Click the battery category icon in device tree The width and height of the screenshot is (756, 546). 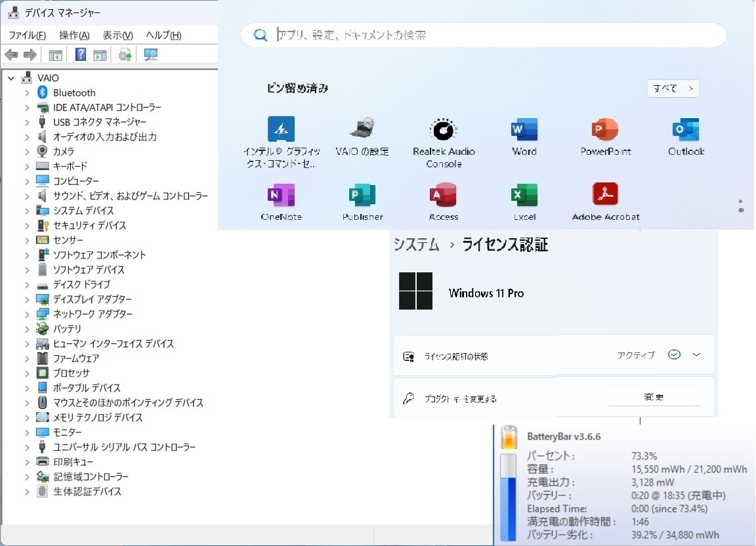tap(43, 329)
